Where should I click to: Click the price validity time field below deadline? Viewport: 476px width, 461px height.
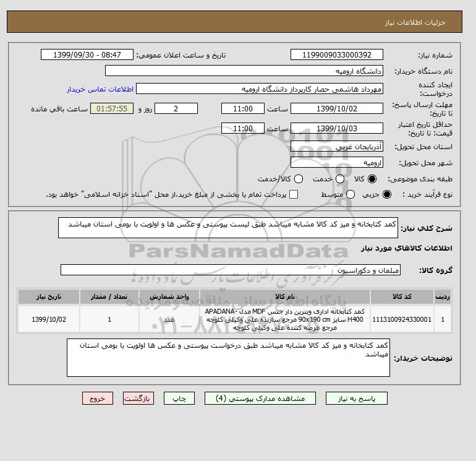tap(243, 128)
